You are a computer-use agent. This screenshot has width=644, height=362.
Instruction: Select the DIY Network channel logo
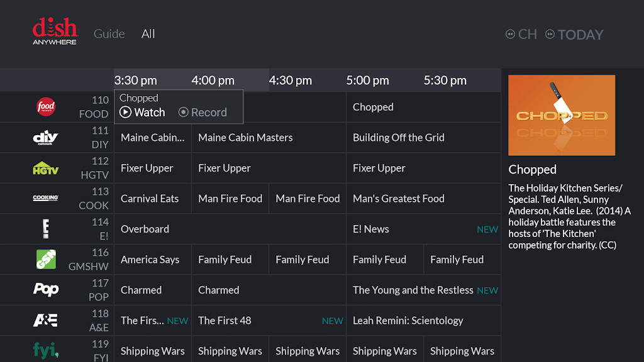[x=45, y=138]
